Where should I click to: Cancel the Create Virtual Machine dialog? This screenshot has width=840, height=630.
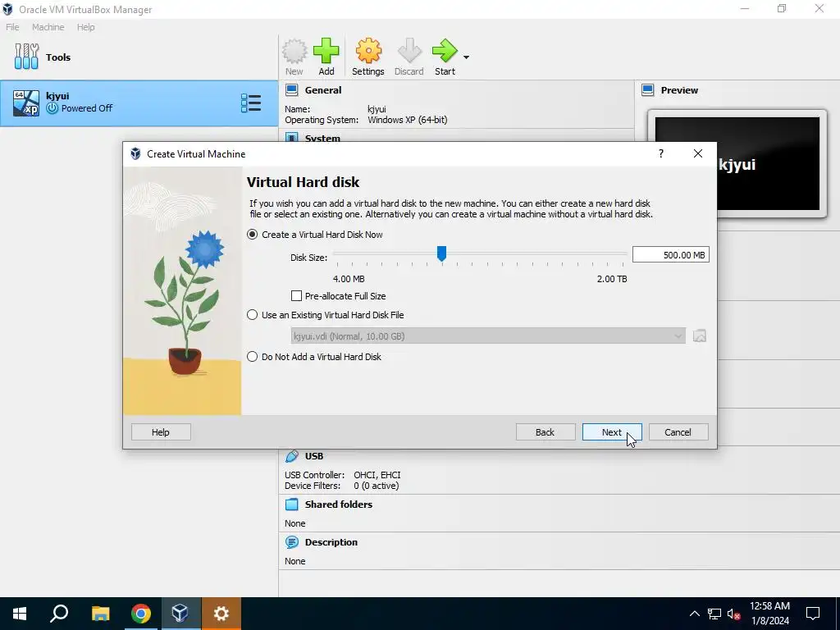[x=678, y=432]
